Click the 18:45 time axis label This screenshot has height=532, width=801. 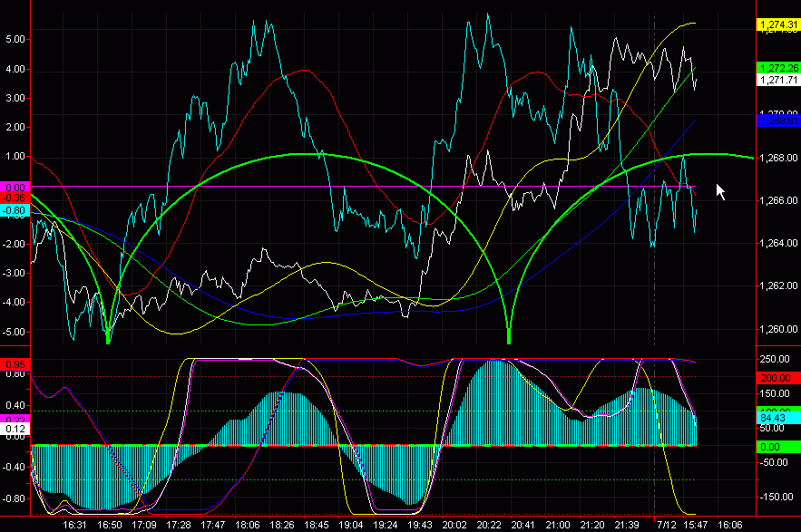(317, 525)
